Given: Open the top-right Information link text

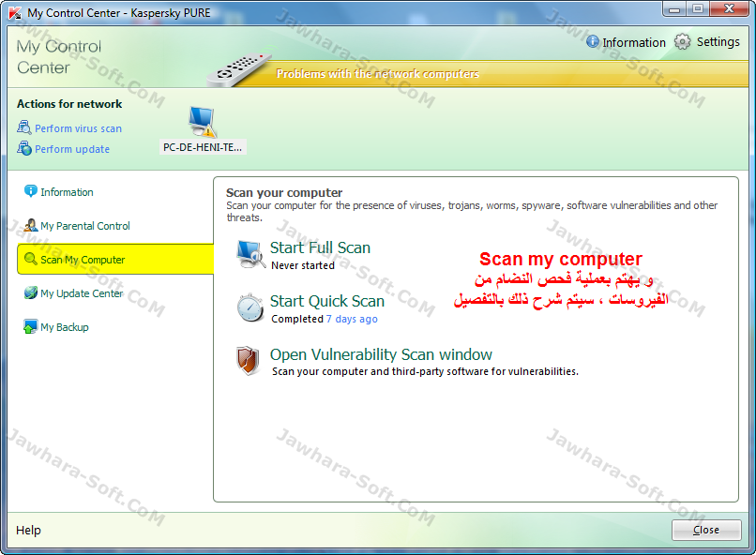Looking at the screenshot, I should [633, 42].
